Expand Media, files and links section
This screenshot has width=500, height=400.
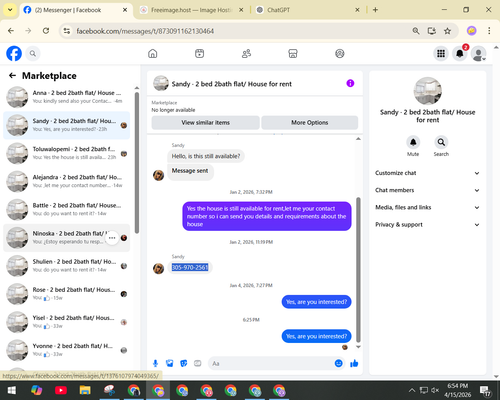click(x=427, y=207)
